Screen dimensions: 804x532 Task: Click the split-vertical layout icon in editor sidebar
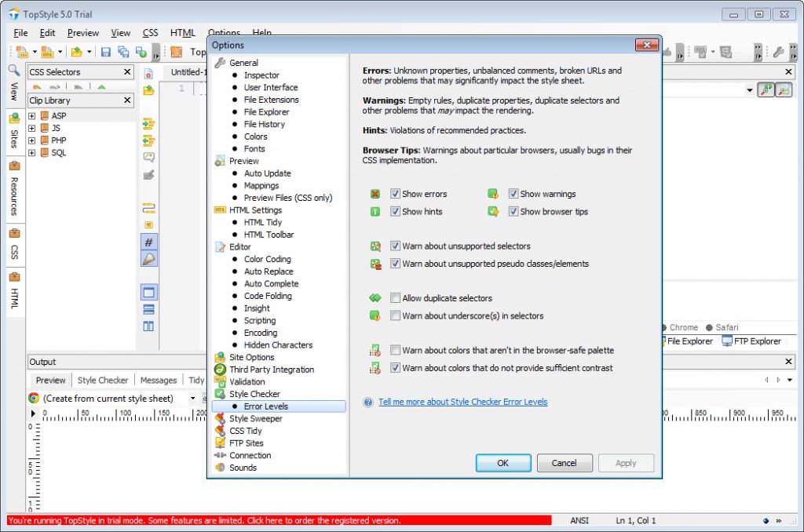point(148,326)
